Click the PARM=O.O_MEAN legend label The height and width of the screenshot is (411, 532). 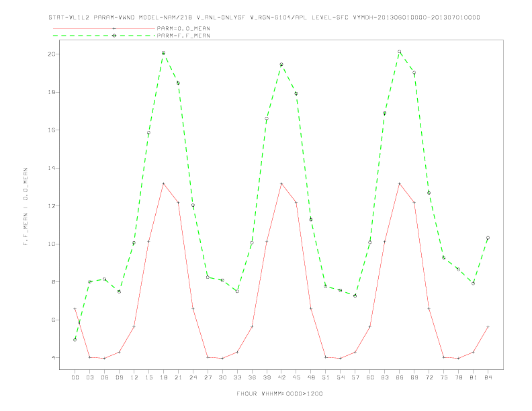(x=183, y=28)
